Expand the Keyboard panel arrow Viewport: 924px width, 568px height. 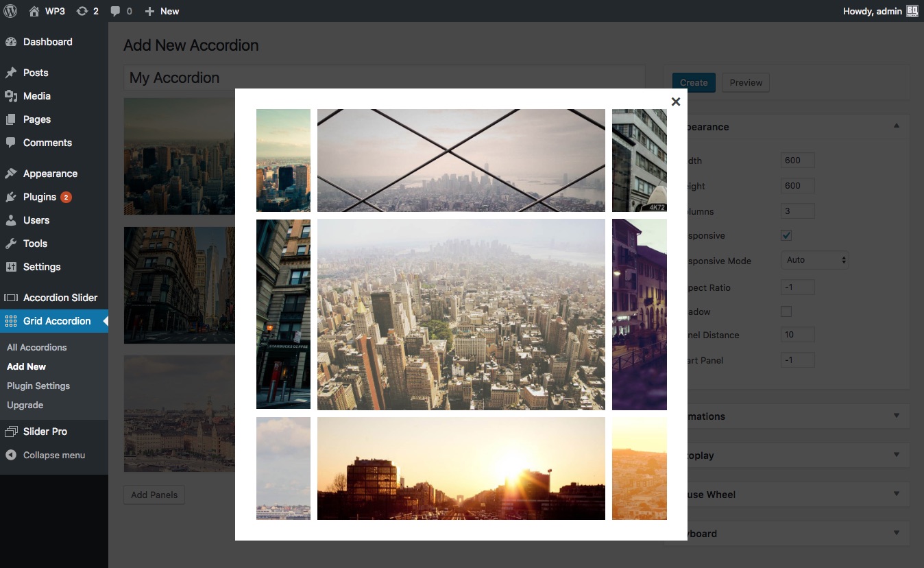coord(897,533)
